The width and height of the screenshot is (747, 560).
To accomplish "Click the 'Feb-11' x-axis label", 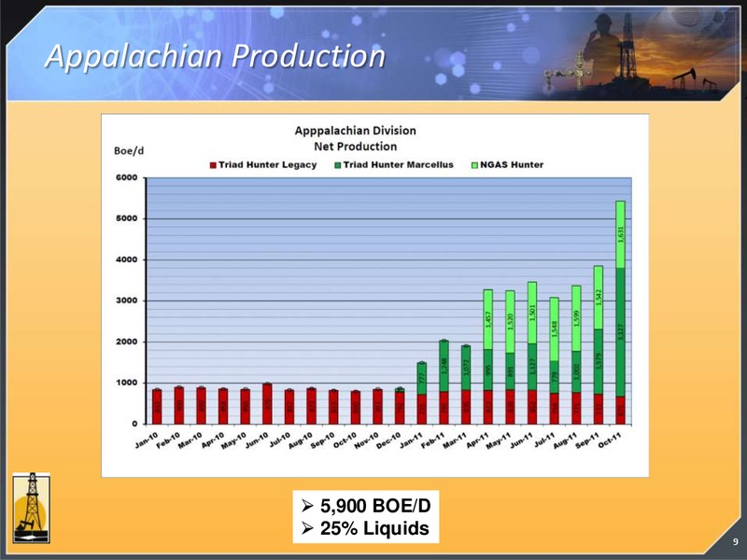I will (x=433, y=440).
